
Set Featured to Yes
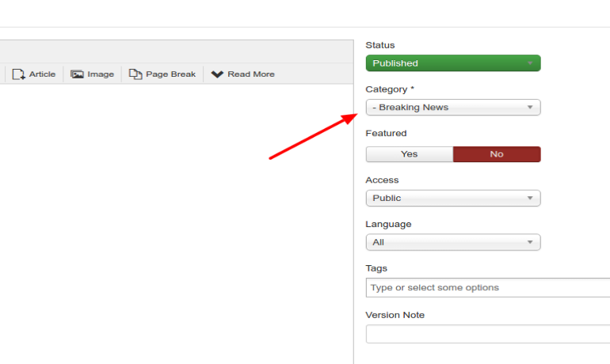click(410, 154)
